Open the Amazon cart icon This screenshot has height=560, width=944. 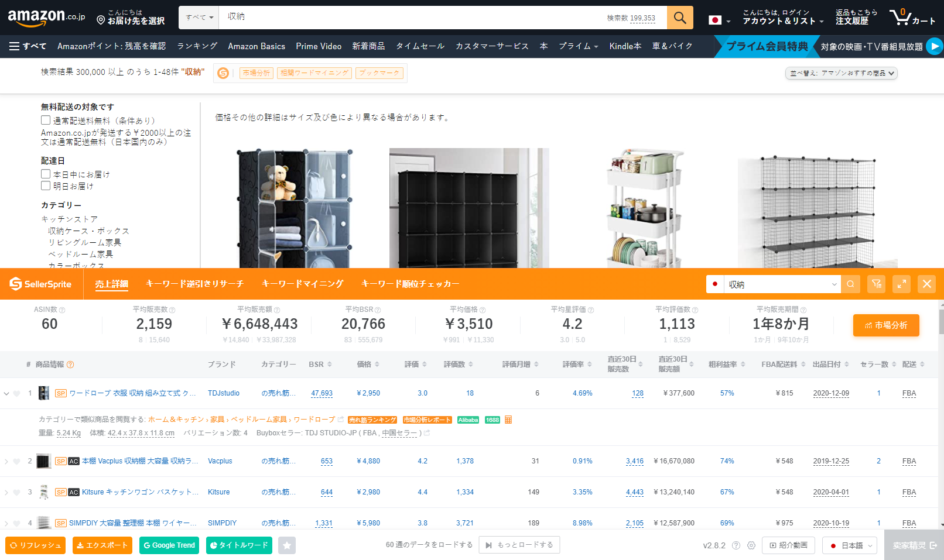900,16
